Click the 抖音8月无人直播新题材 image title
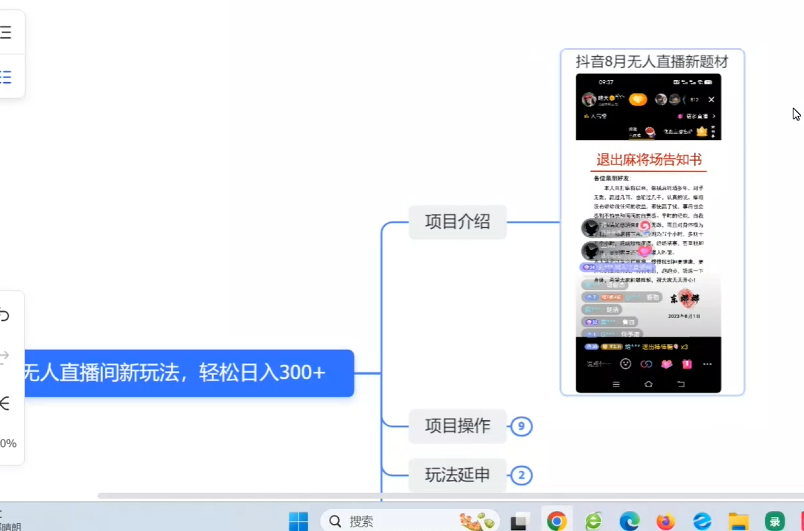Screen dimensions: 804x531 pos(652,62)
